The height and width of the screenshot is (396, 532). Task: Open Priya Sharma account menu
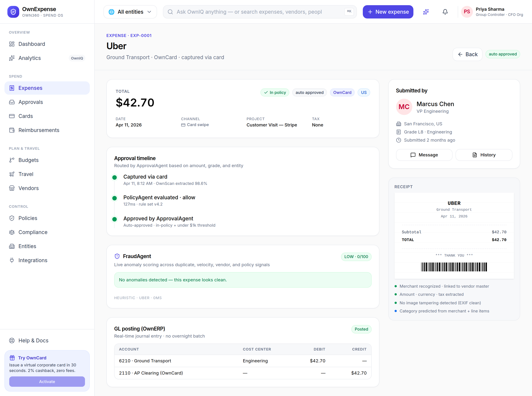492,12
